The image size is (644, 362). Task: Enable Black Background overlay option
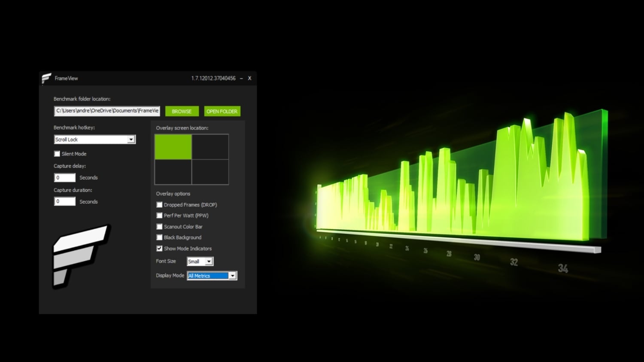tap(159, 237)
